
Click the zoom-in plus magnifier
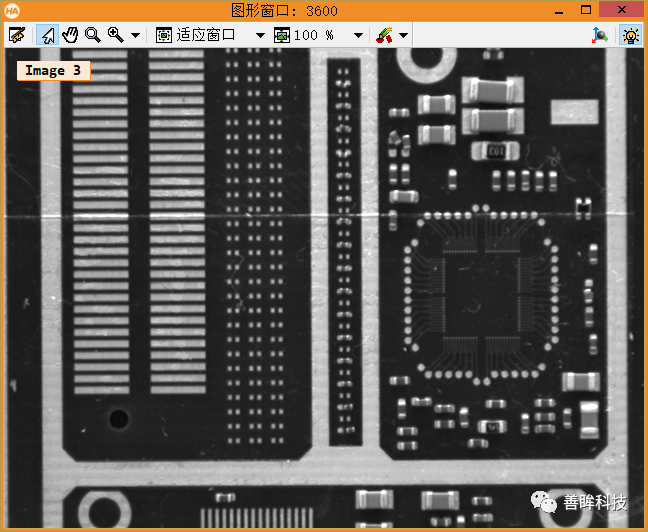point(115,35)
